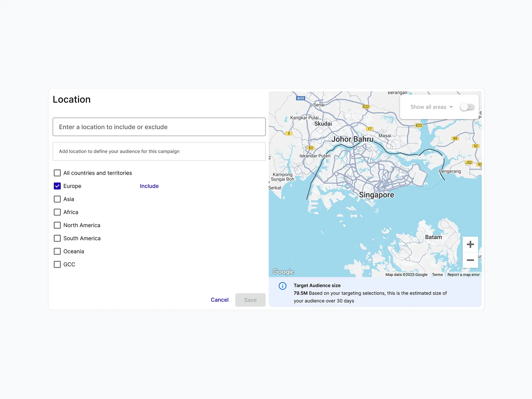Open the Show all areas dropdown
Viewport: 532px width, 399px height.
point(432,107)
